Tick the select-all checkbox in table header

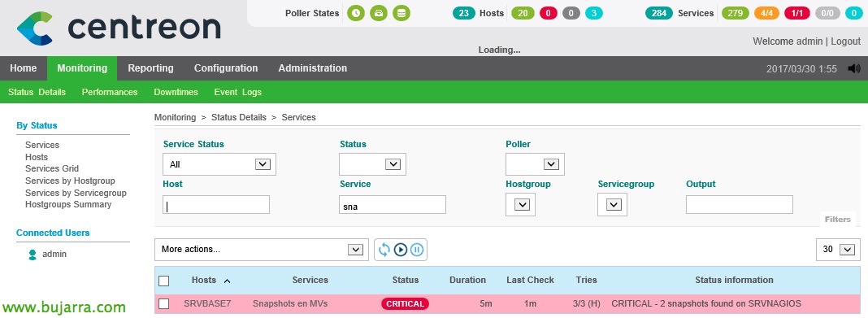164,281
